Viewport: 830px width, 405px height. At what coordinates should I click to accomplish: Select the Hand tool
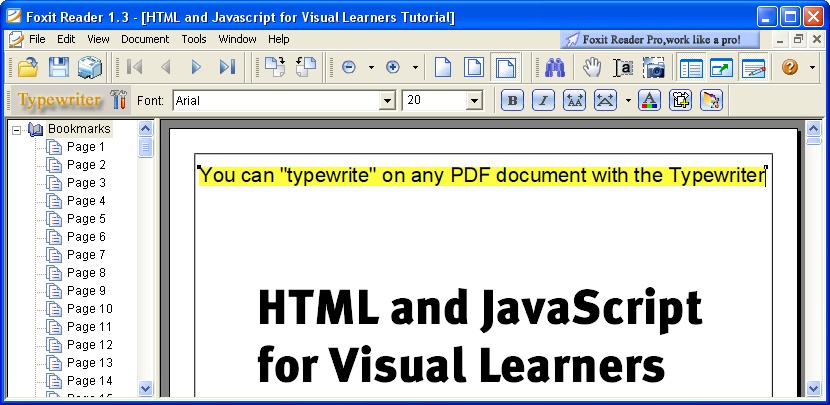pyautogui.click(x=592, y=67)
